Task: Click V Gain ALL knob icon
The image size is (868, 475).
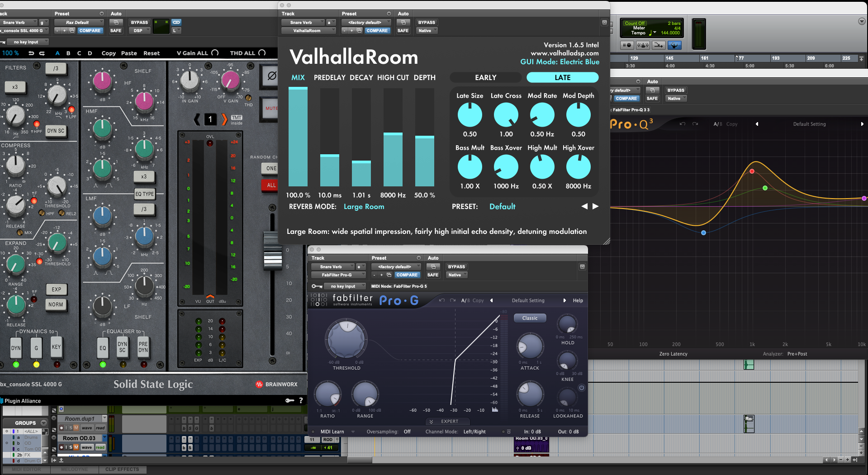Action: [215, 53]
